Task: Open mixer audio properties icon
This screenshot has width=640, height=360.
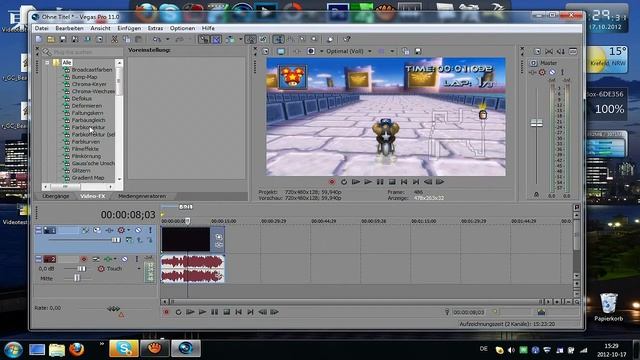Action: coord(537,51)
